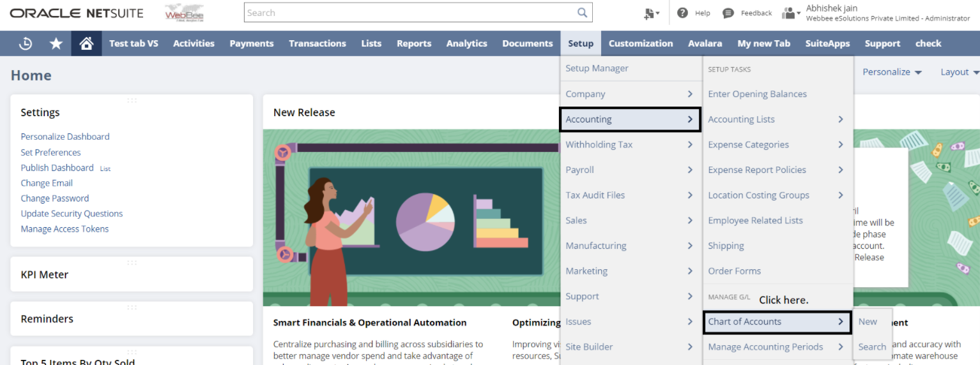Open the Shortcuts star icon

(56, 43)
